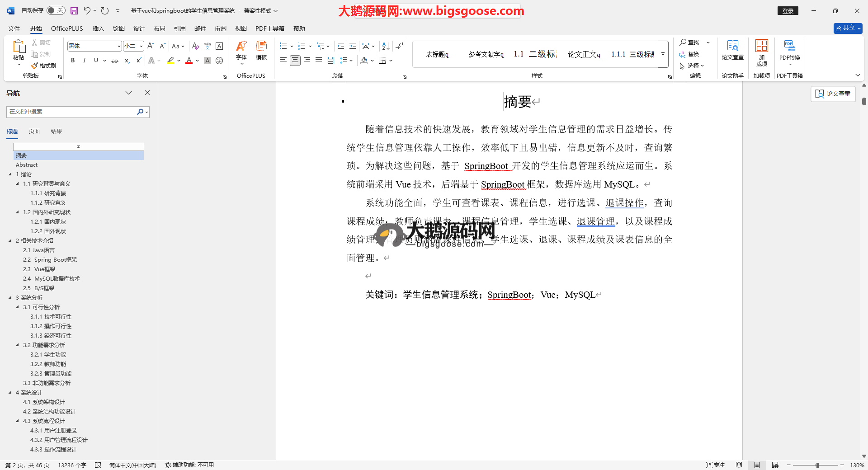Screen dimensions: 868x470
Task: Click the center align paragraph icon
Action: (x=295, y=61)
